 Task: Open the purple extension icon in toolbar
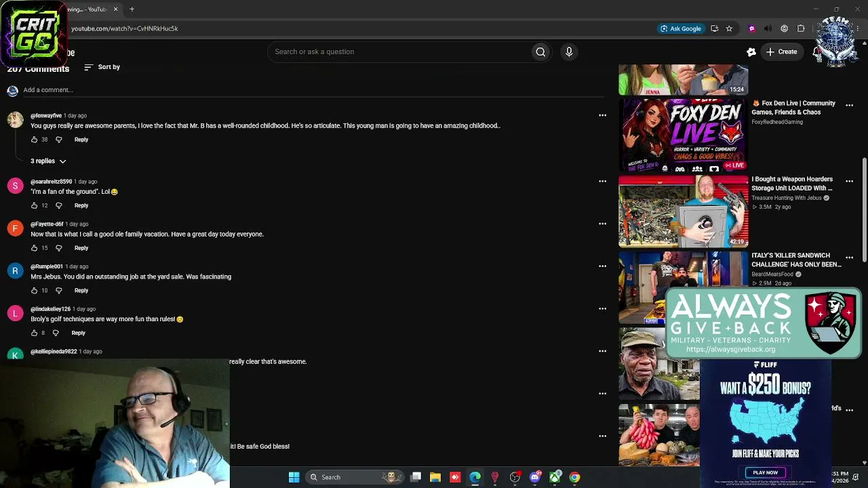click(x=751, y=28)
